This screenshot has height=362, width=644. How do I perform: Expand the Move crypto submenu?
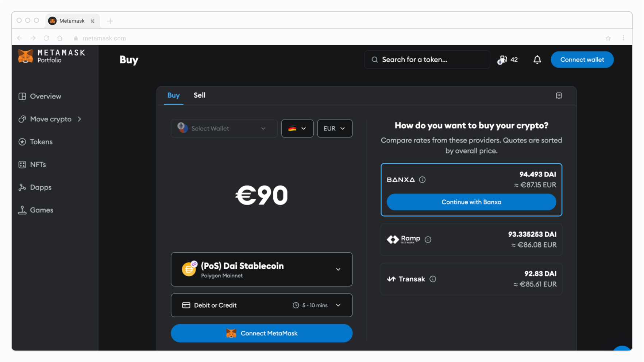[x=50, y=119]
